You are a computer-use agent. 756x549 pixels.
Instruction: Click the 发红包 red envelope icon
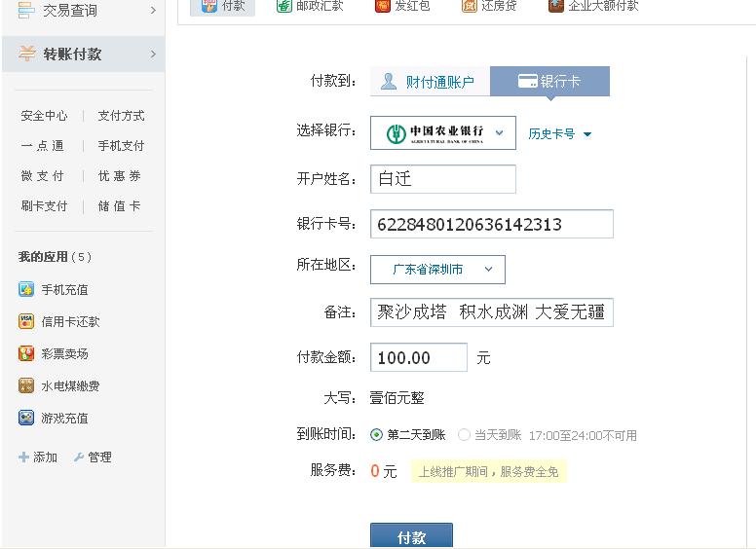384,6
